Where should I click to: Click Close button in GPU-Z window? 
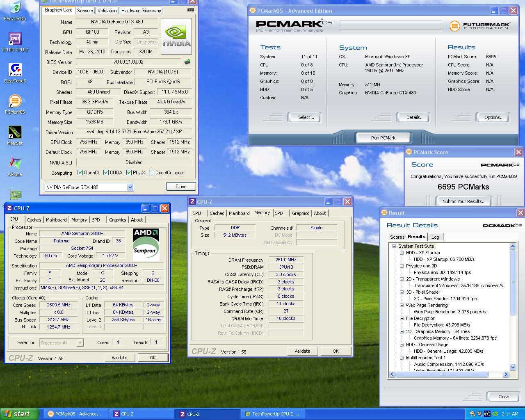pos(181,186)
